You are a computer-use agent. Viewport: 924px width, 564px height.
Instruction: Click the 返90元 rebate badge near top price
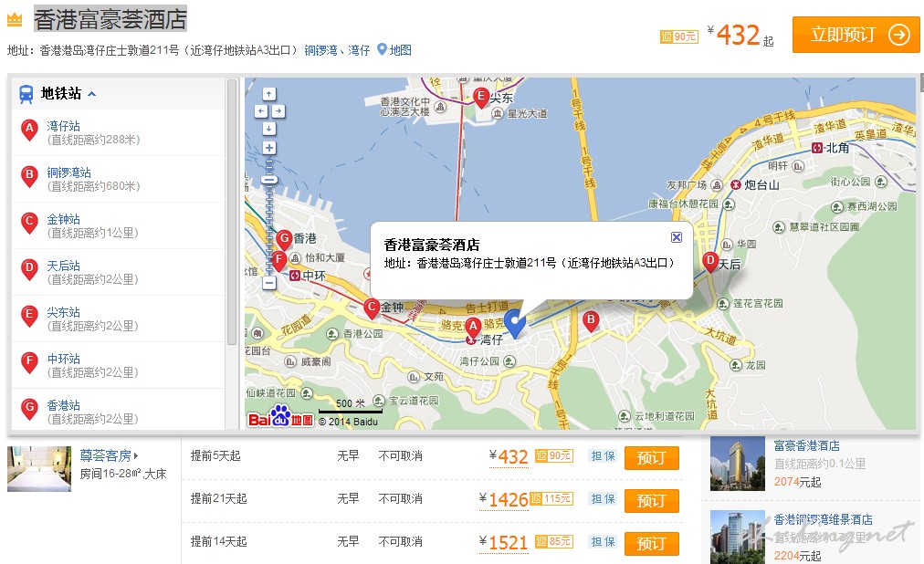(x=679, y=37)
